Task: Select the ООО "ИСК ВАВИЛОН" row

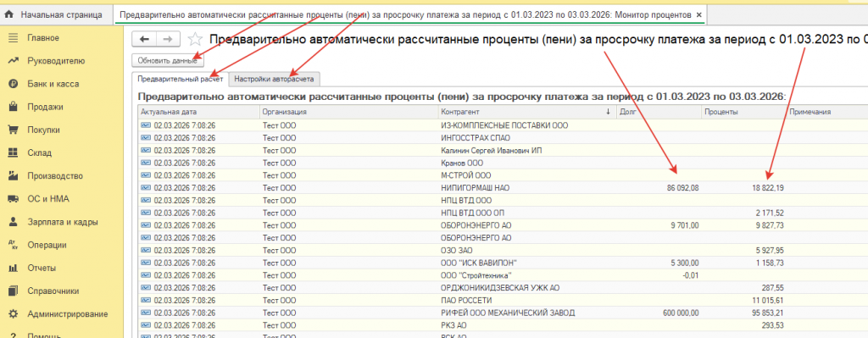Action: coord(503,263)
